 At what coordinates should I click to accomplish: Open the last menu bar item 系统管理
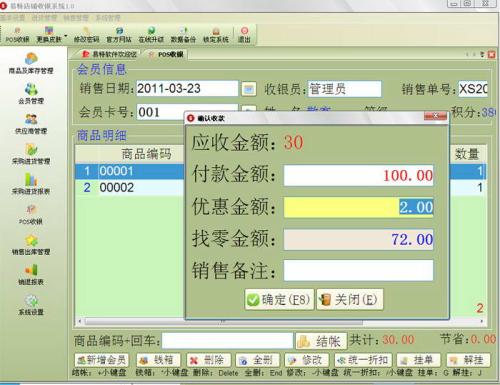(x=108, y=18)
